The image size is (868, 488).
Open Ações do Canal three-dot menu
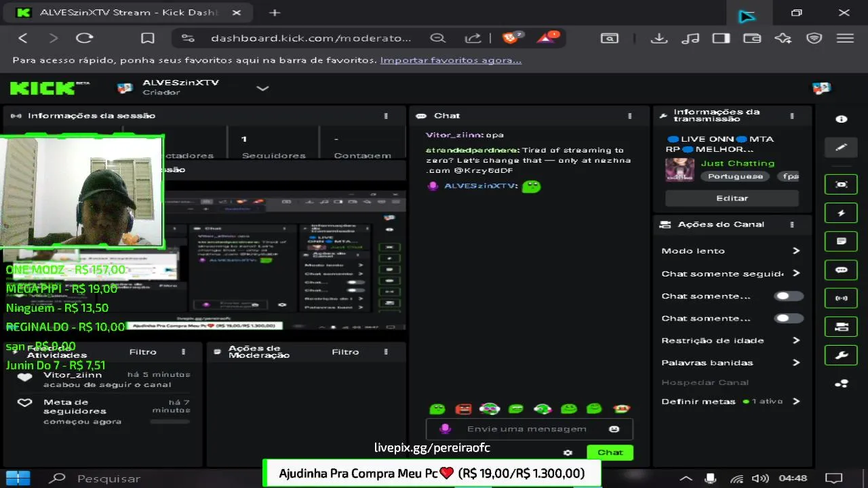coord(791,224)
